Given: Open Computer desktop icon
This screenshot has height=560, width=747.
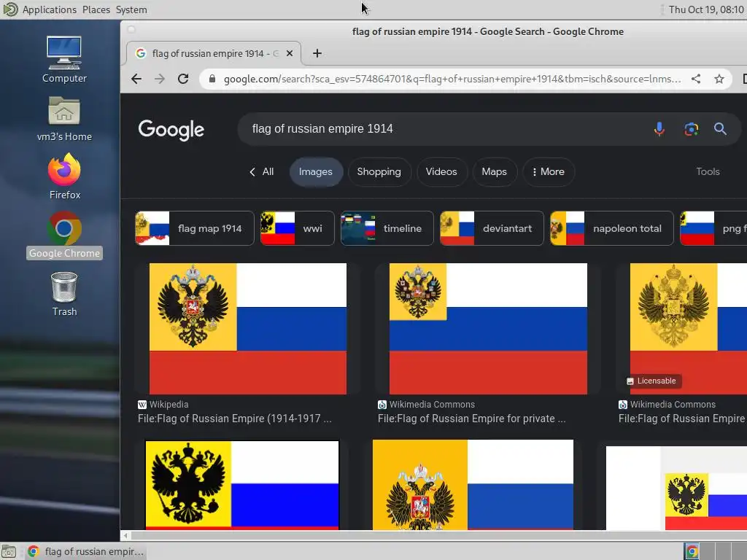Looking at the screenshot, I should pos(64,60).
